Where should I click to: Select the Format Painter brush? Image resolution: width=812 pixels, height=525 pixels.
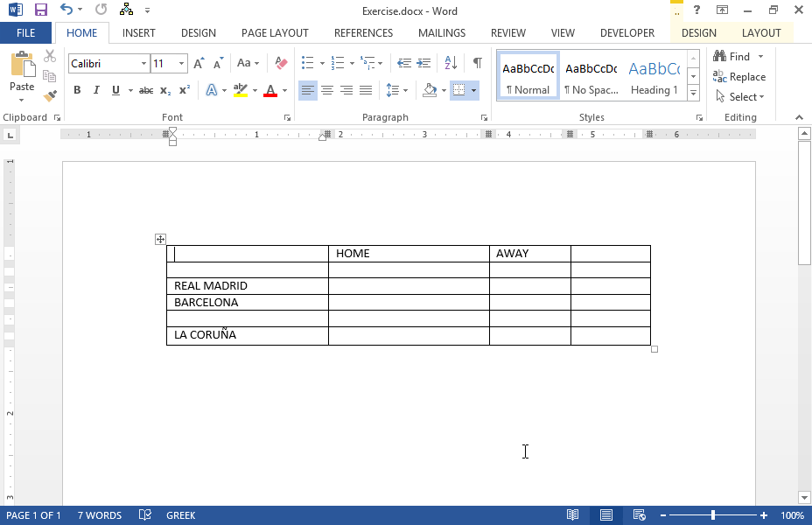coord(50,95)
